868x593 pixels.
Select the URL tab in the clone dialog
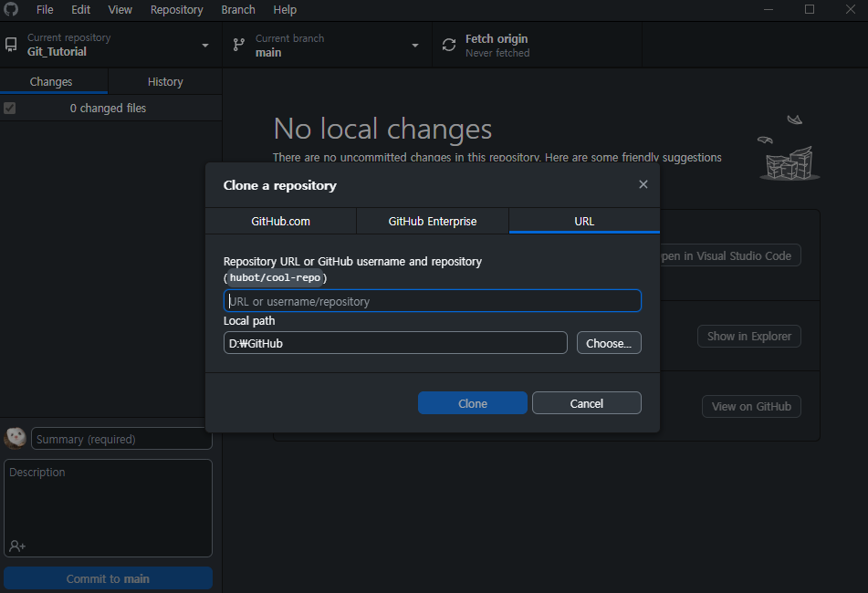tap(584, 221)
